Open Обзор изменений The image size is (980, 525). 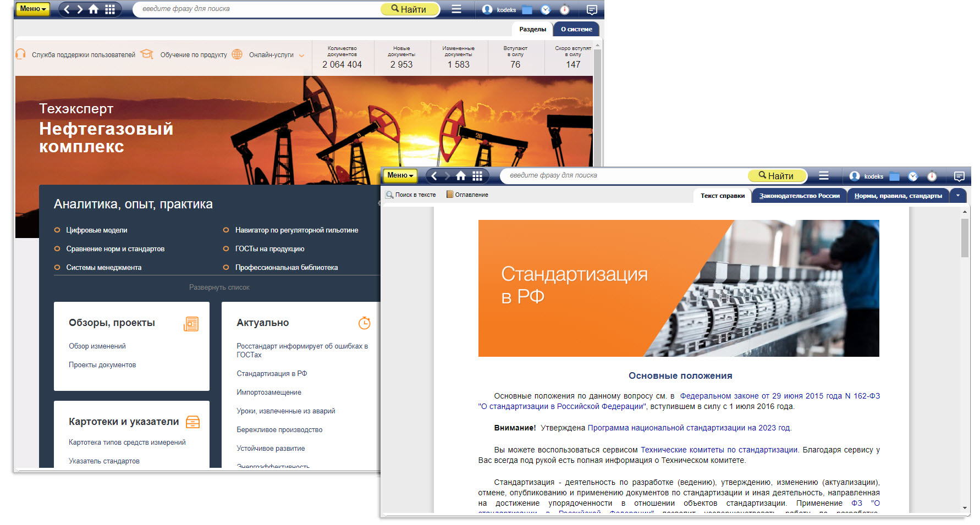(97, 346)
